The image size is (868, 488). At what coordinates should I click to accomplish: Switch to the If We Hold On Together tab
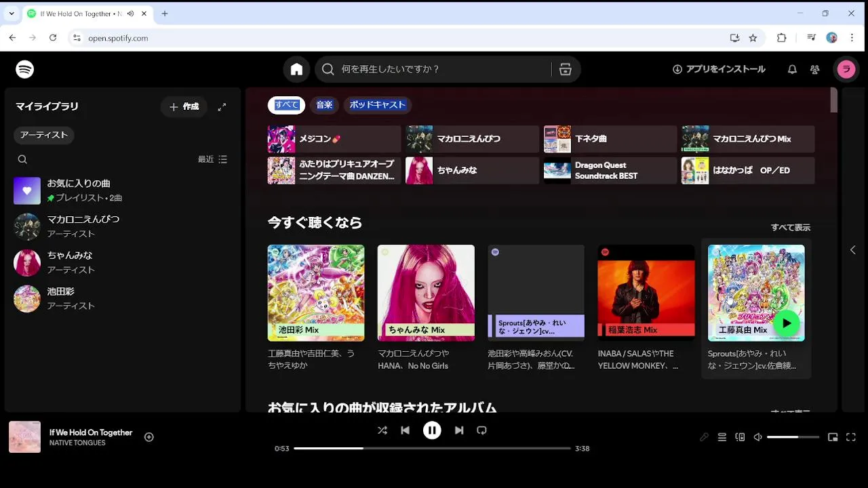tap(81, 14)
